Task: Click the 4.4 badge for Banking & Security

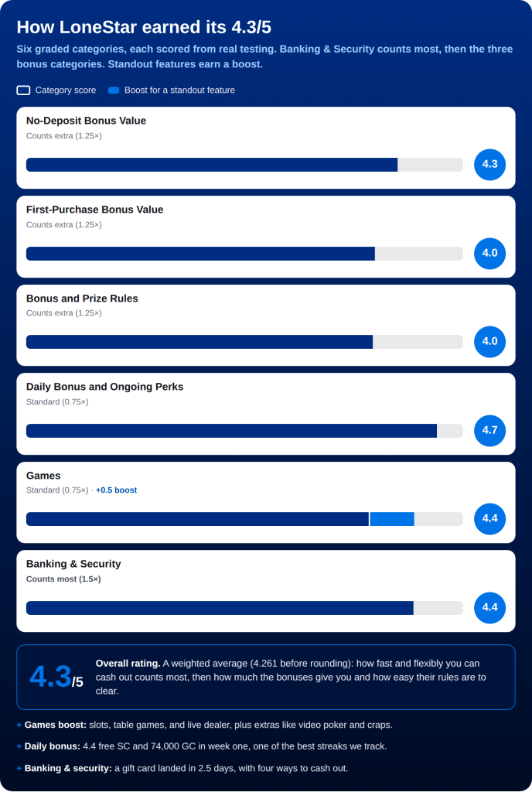Action: (489, 608)
